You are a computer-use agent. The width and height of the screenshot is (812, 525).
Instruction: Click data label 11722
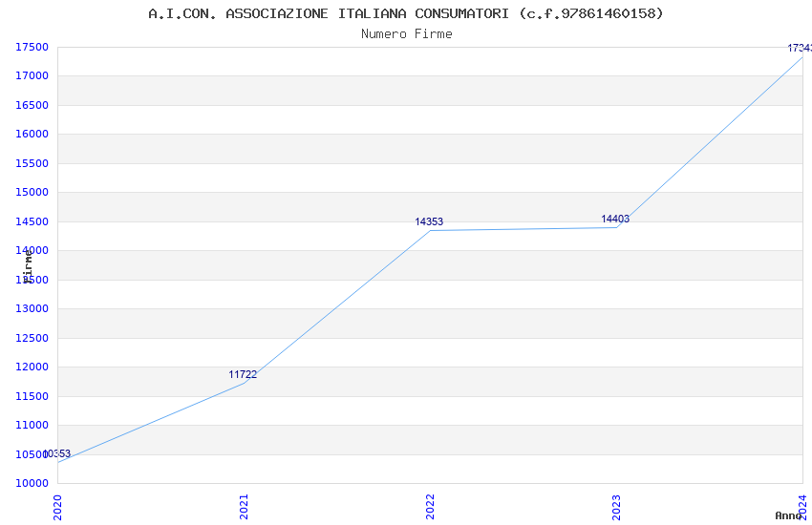243,374
